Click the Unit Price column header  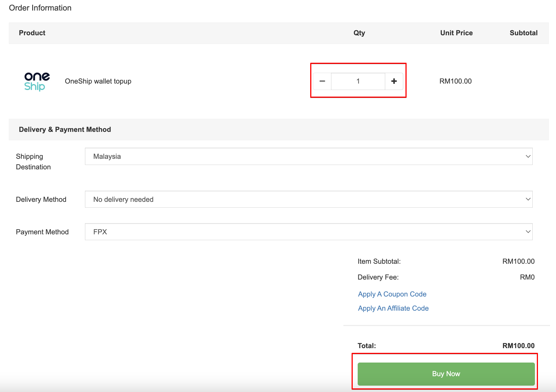click(456, 33)
